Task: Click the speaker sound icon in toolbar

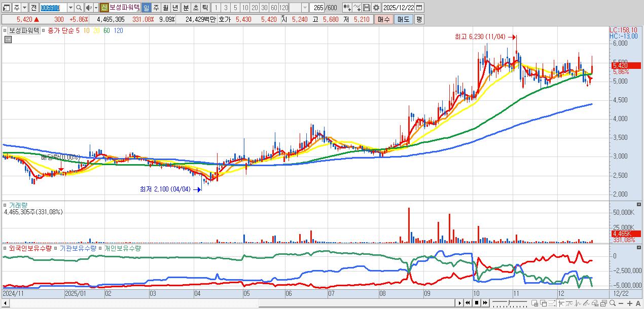Action: pos(89,8)
